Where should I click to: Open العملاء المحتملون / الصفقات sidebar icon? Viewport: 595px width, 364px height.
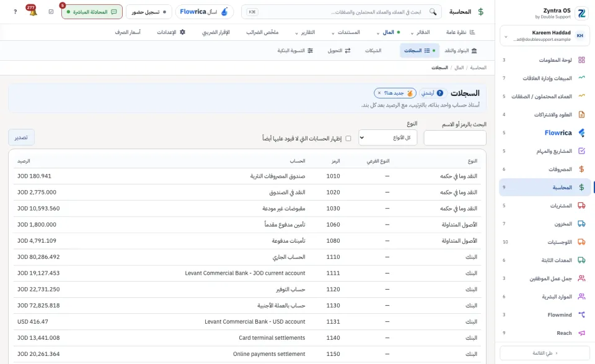(x=581, y=97)
